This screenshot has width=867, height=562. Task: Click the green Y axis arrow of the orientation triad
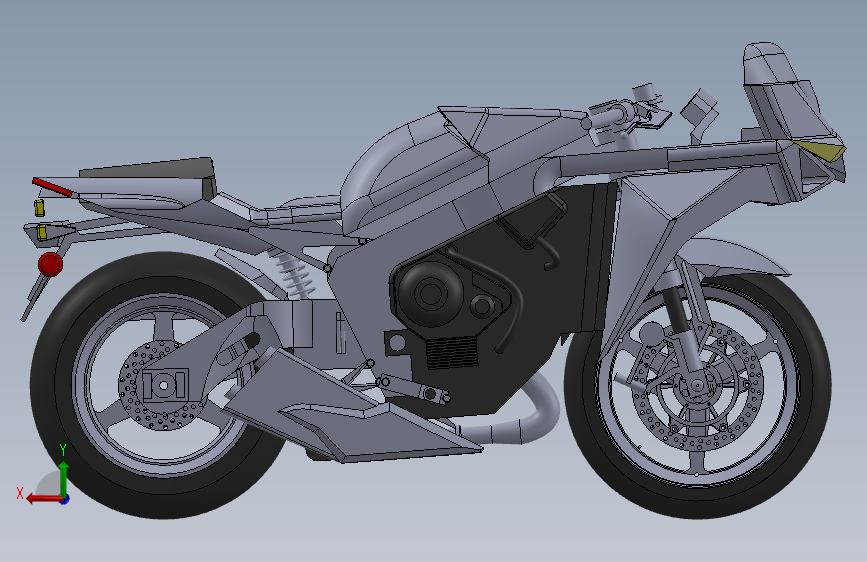pyautogui.click(x=64, y=478)
